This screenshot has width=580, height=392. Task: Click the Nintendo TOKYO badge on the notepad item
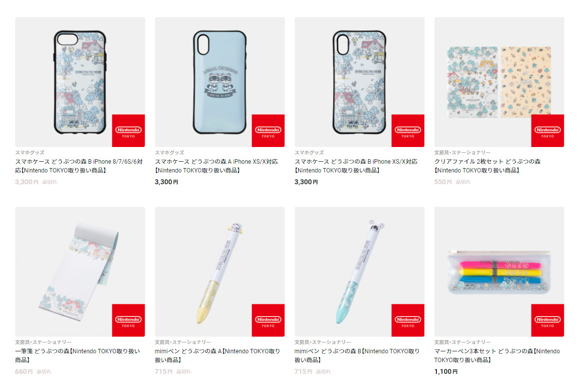click(128, 320)
